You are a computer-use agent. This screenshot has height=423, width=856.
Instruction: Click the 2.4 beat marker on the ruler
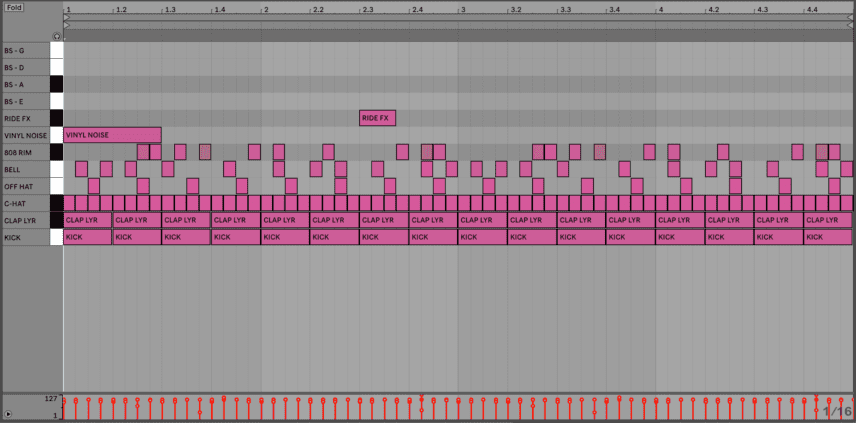tap(418, 10)
